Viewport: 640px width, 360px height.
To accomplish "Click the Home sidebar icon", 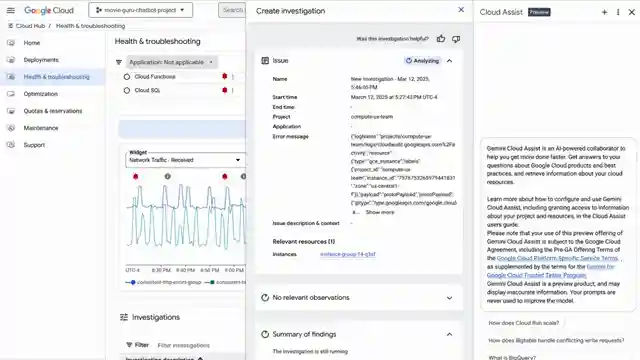I will click(11, 43).
